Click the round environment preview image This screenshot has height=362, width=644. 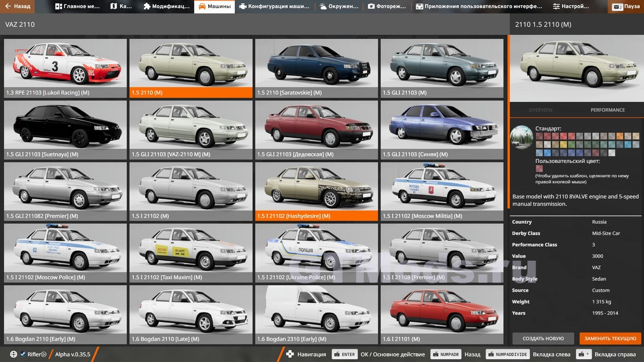(x=522, y=137)
